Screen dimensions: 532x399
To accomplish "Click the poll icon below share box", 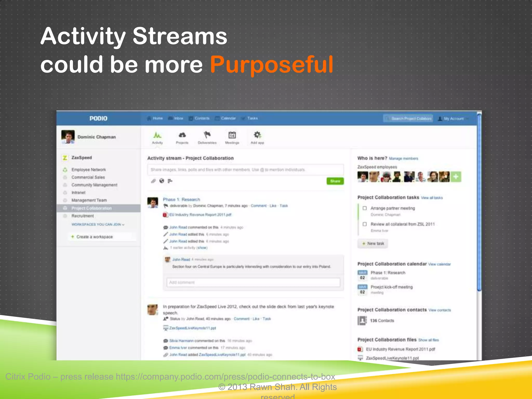I will click(170, 181).
